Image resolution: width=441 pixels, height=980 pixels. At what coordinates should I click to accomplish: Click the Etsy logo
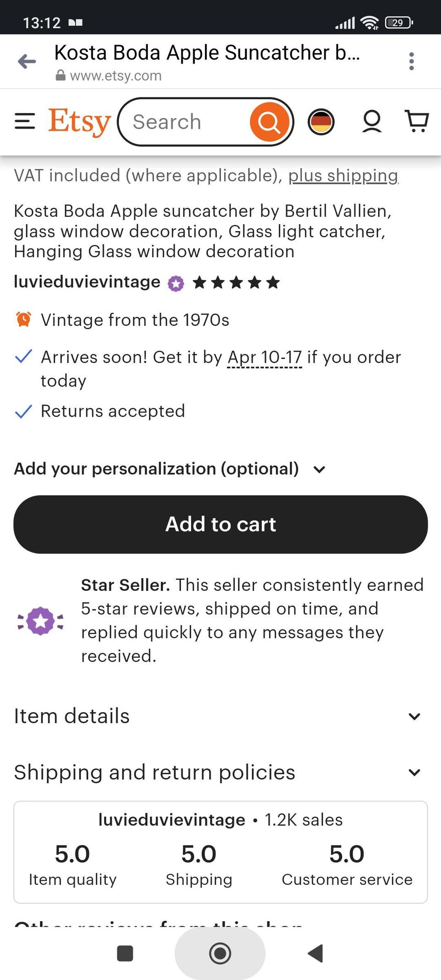coord(79,122)
